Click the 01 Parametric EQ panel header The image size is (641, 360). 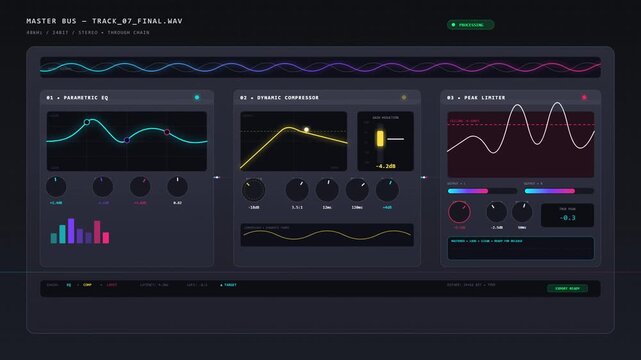tap(127, 98)
